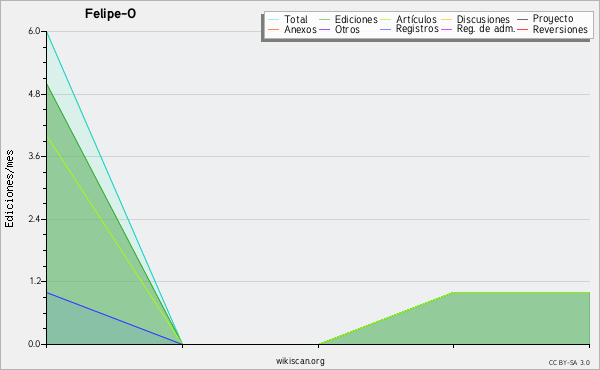The height and width of the screenshot is (370, 600).
Task: Click the y-axis label 3.6
Action: pyautogui.click(x=34, y=156)
